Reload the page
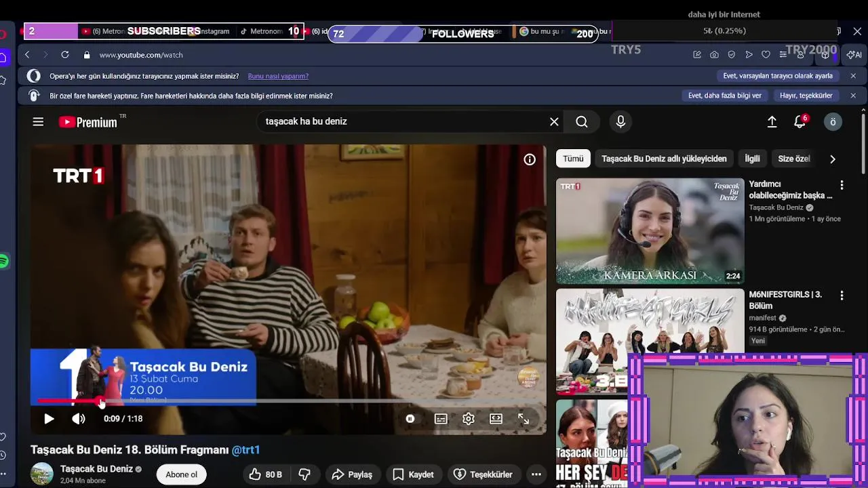The image size is (868, 488). (65, 55)
